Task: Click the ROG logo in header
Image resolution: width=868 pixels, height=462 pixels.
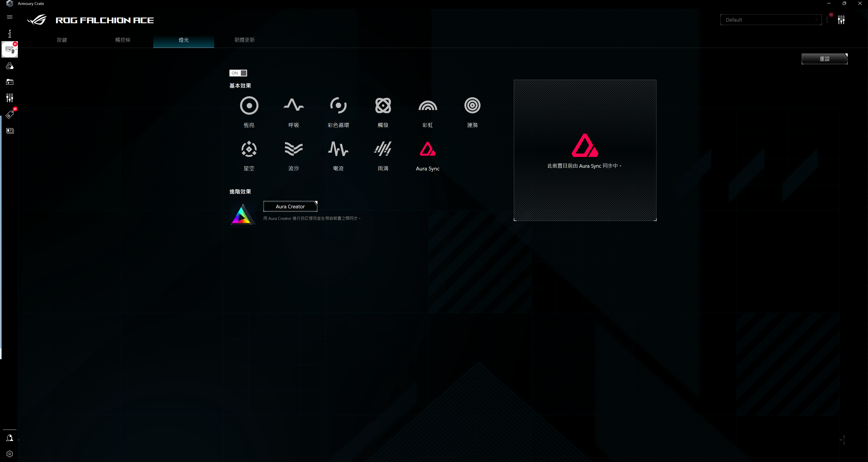Action: [x=37, y=20]
